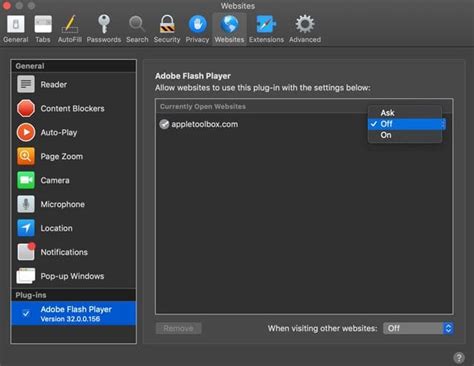Open the Advanced gear icon
The image size is (474, 366).
[305, 24]
